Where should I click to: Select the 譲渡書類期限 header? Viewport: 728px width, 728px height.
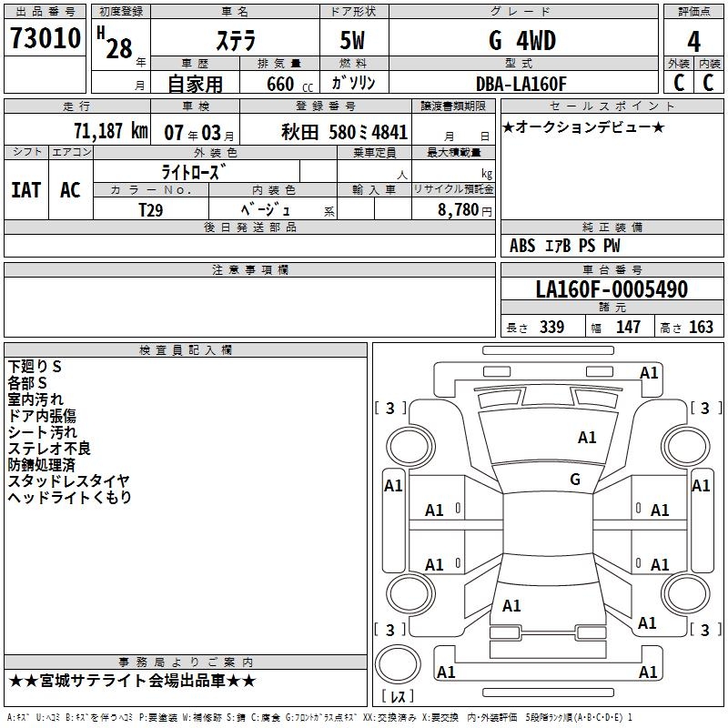(453, 106)
